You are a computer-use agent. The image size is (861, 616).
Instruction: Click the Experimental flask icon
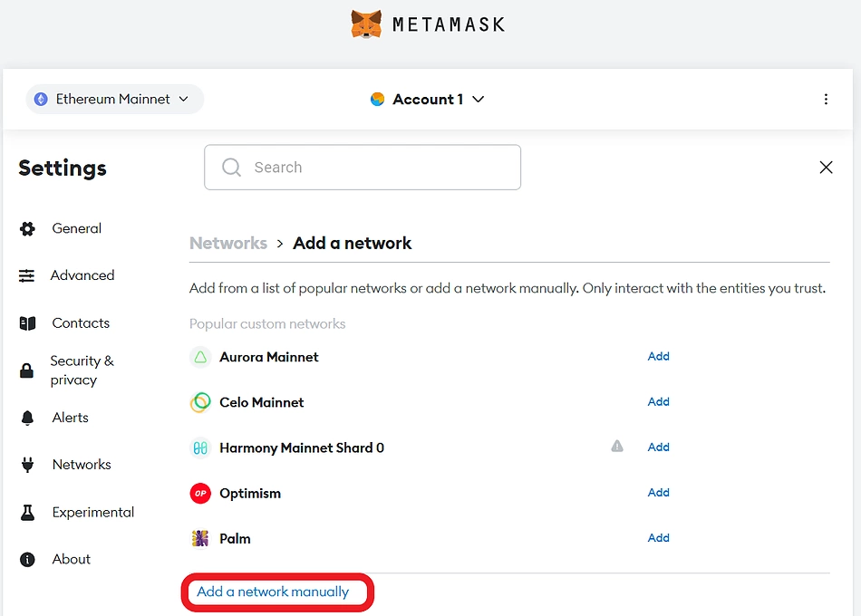point(27,513)
